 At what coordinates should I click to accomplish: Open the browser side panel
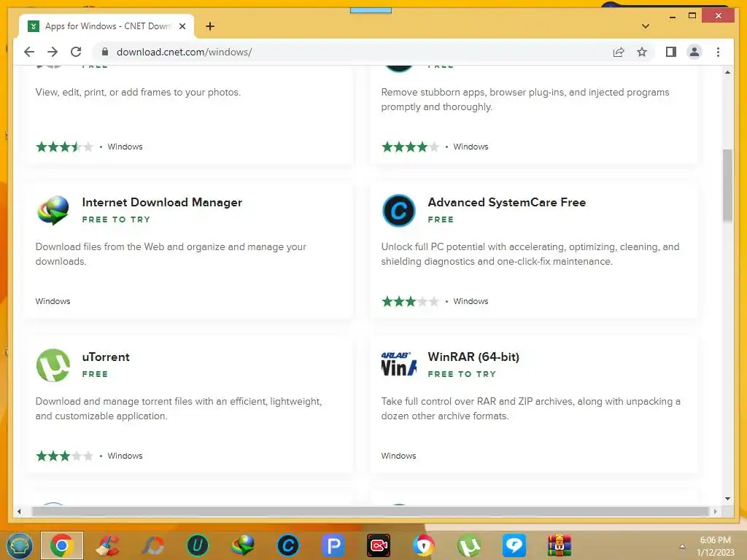click(671, 52)
